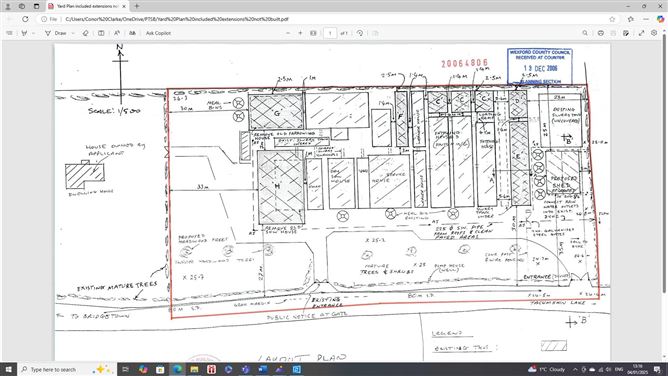Show hidden system tray icons
Image resolution: width=668 pixels, height=376 pixels.
point(575,369)
